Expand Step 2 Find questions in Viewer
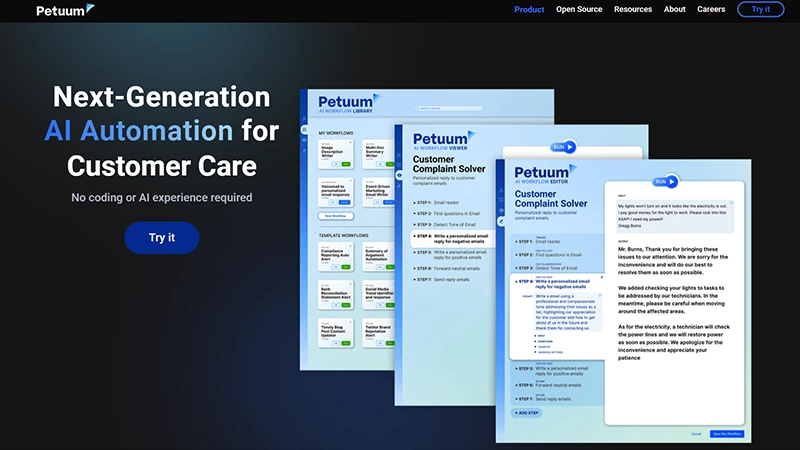800x450 pixels. [x=447, y=214]
